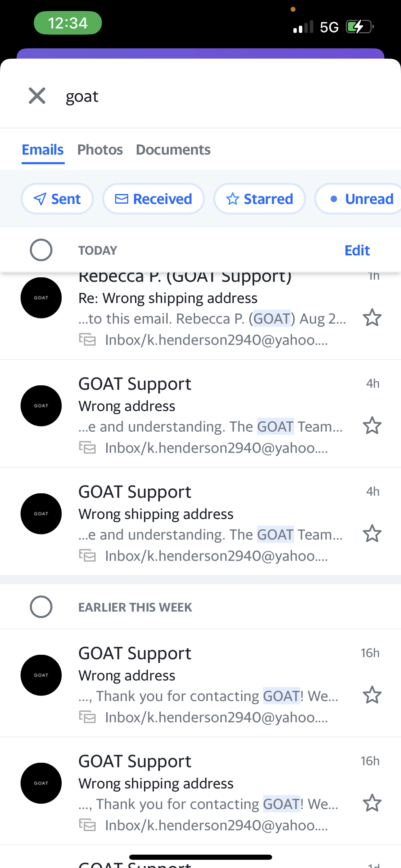Star Rebecca P.'s wrong shipping address reply
Screen dimensions: 401x868
point(372,318)
